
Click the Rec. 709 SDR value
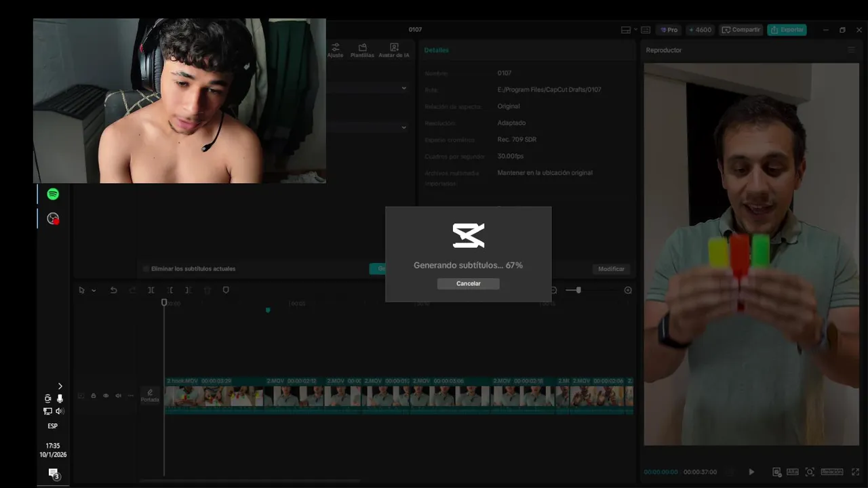point(517,140)
